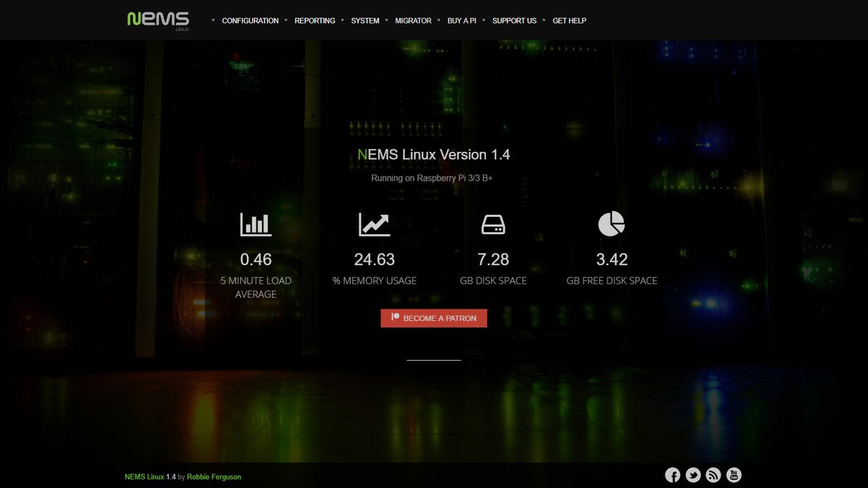Image resolution: width=868 pixels, height=488 pixels.
Task: Open the Reporting menu
Action: (315, 21)
